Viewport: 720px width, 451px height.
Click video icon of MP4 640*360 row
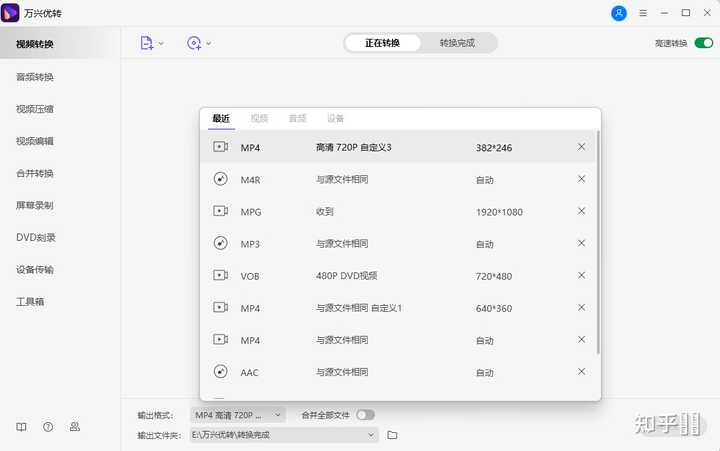click(x=221, y=307)
